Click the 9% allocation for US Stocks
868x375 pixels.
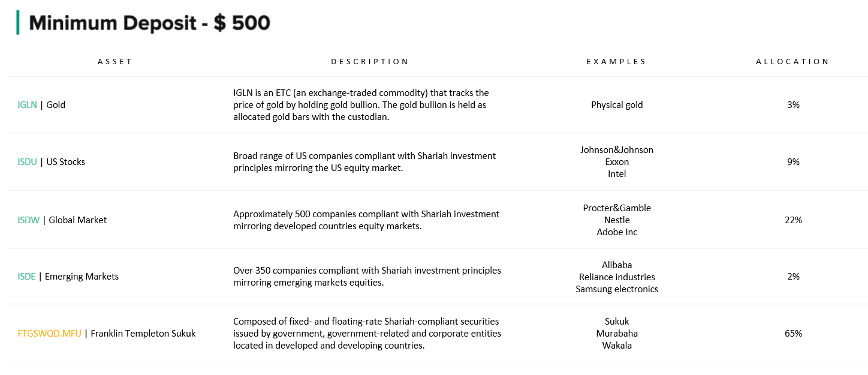(x=794, y=162)
